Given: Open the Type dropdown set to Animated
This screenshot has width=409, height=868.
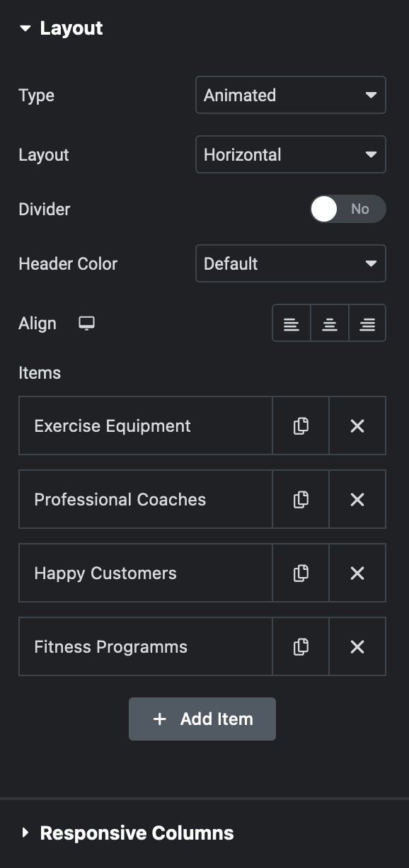Looking at the screenshot, I should tap(291, 95).
